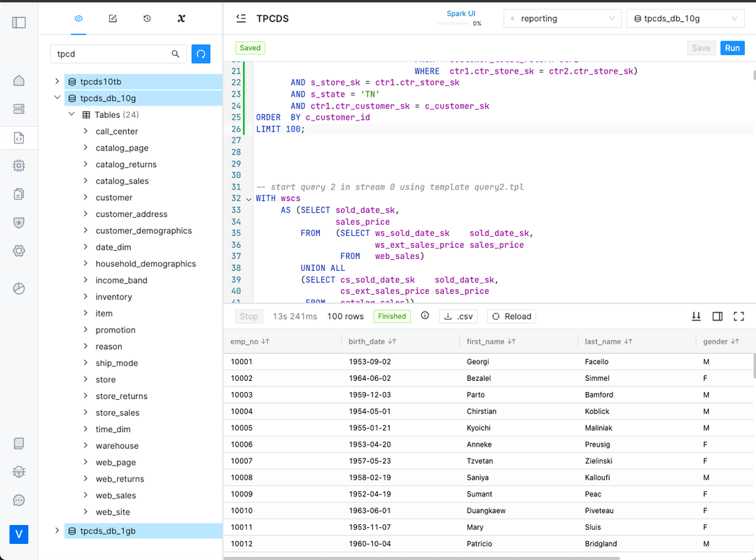Reload the query results
The height and width of the screenshot is (560, 756).
511,316
